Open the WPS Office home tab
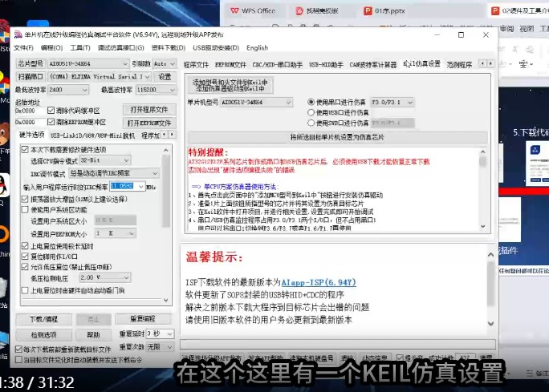549x392 pixels. click(253, 11)
